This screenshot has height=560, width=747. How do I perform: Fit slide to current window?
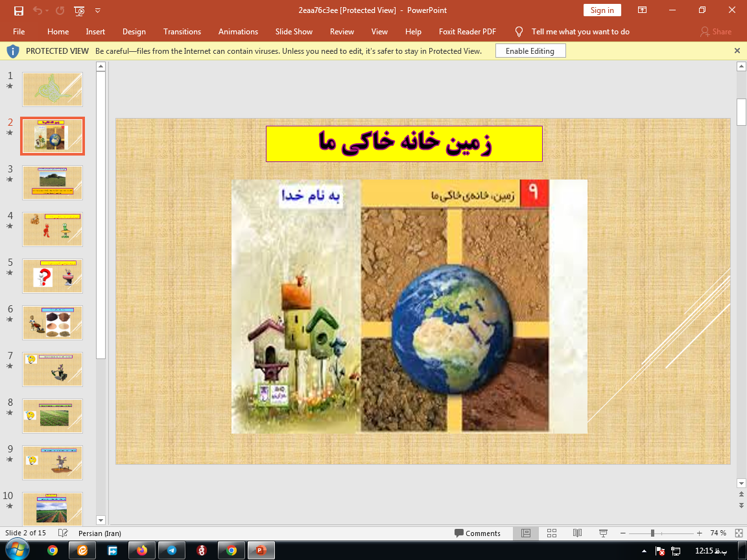[739, 533]
